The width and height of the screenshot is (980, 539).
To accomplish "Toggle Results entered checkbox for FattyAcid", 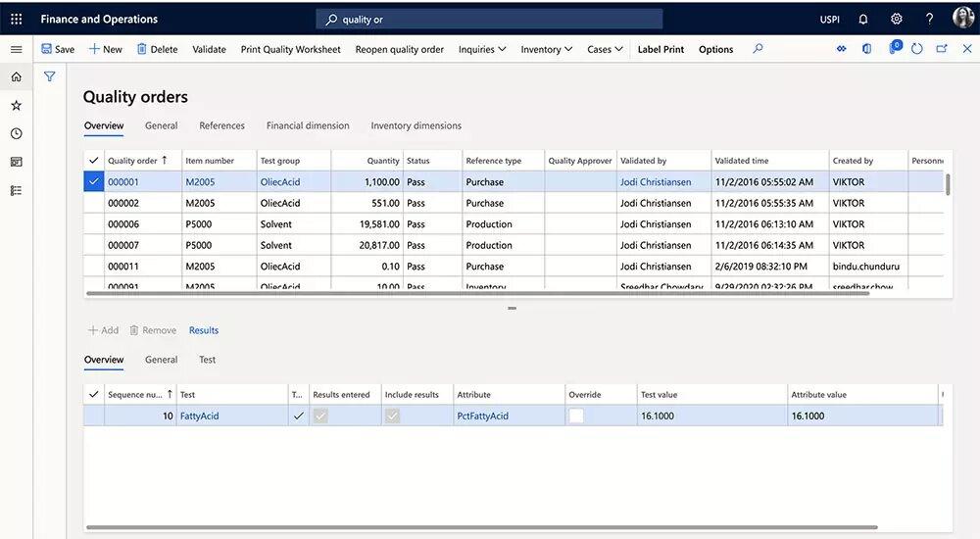I will click(320, 416).
